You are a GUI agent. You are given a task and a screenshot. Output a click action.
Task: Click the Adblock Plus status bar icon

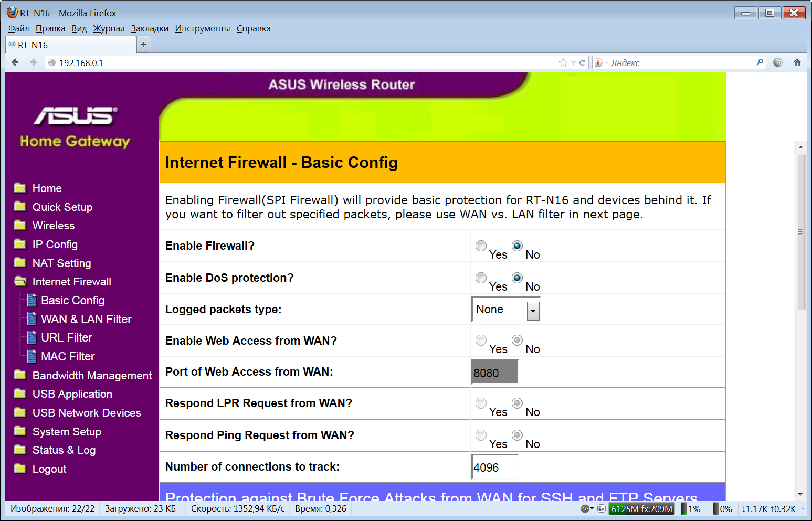tap(586, 508)
